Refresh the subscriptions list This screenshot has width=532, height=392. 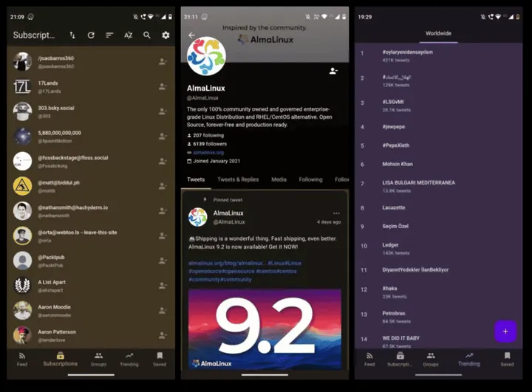pos(91,35)
